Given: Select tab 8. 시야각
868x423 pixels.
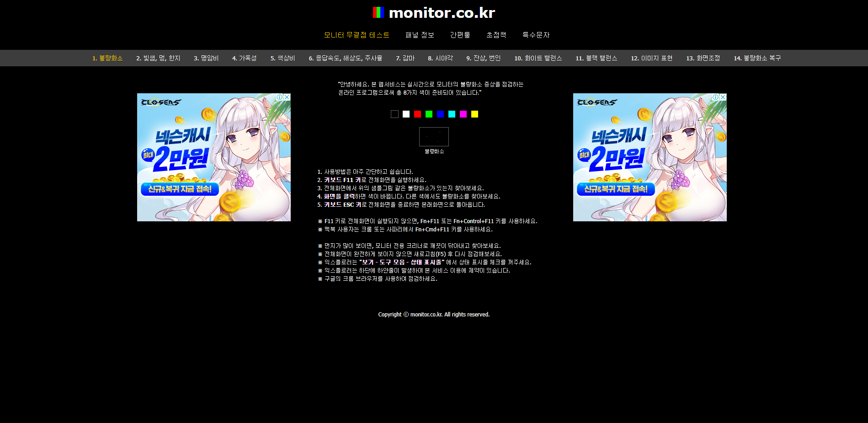Looking at the screenshot, I should pyautogui.click(x=440, y=58).
